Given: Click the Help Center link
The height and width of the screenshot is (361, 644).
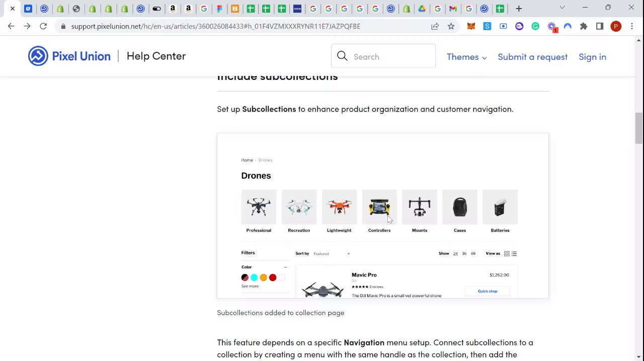Looking at the screenshot, I should click(156, 56).
